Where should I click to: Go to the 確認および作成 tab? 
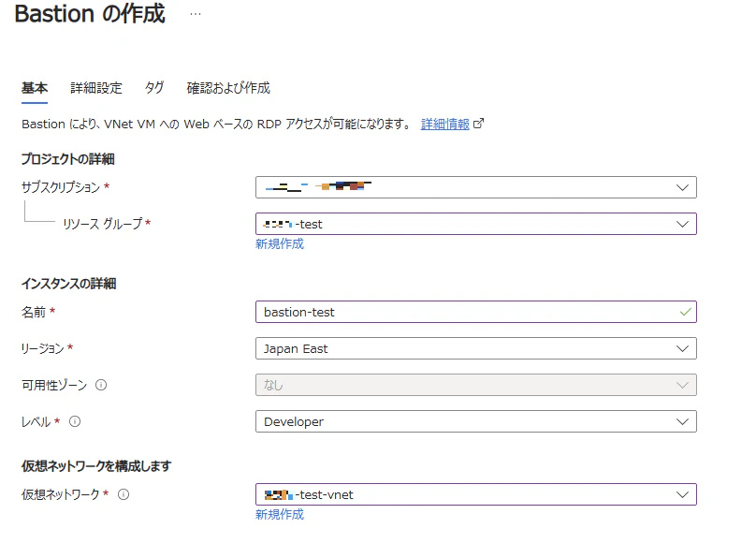228,88
